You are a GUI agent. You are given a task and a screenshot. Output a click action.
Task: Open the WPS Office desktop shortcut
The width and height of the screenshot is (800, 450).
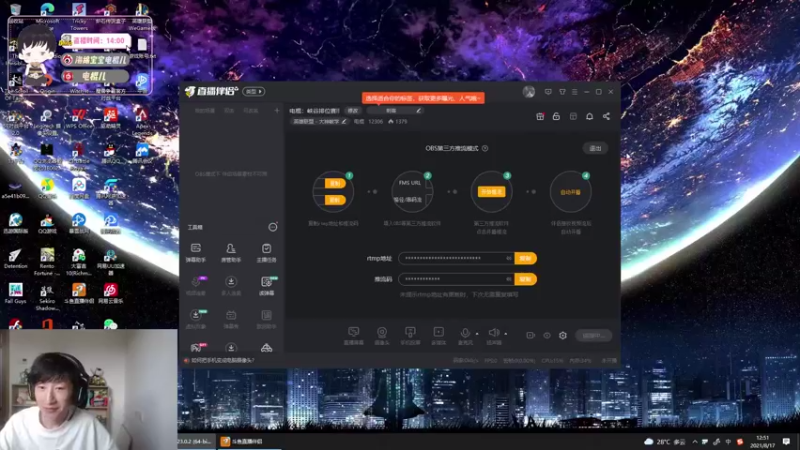pyautogui.click(x=78, y=120)
